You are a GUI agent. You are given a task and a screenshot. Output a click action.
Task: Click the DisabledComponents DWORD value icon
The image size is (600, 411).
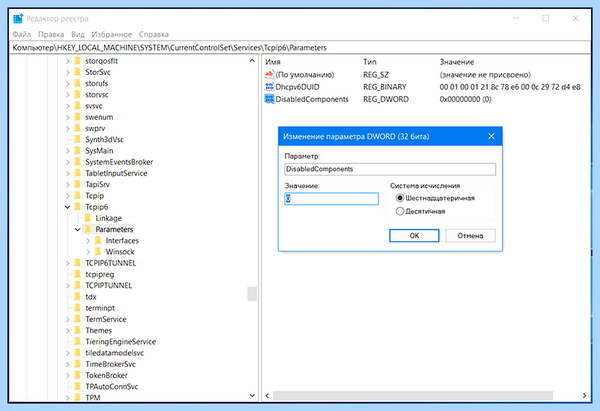point(269,99)
